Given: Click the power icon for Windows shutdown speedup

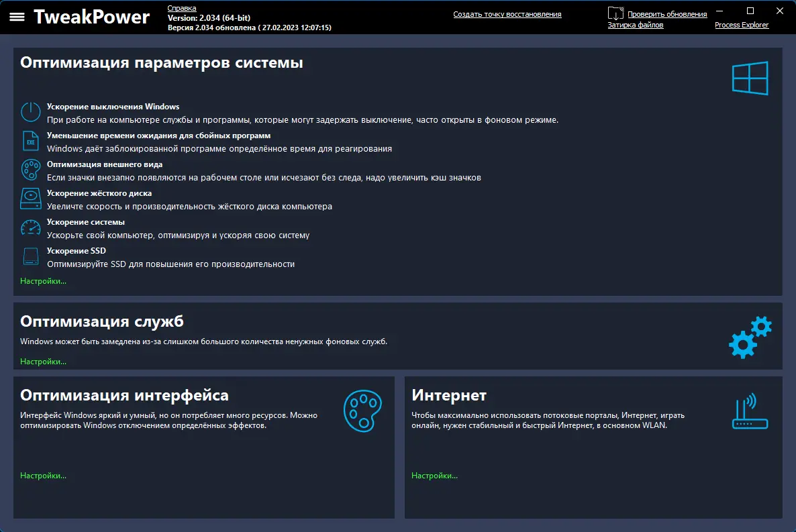Looking at the screenshot, I should pos(30,111).
